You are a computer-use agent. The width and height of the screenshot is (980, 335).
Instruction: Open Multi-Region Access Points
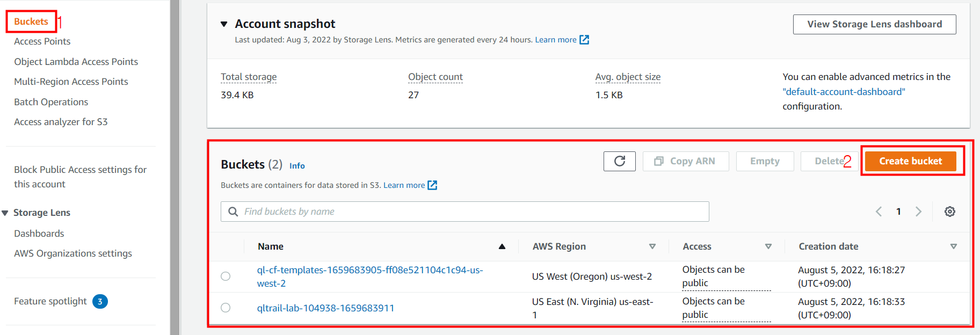coord(71,82)
